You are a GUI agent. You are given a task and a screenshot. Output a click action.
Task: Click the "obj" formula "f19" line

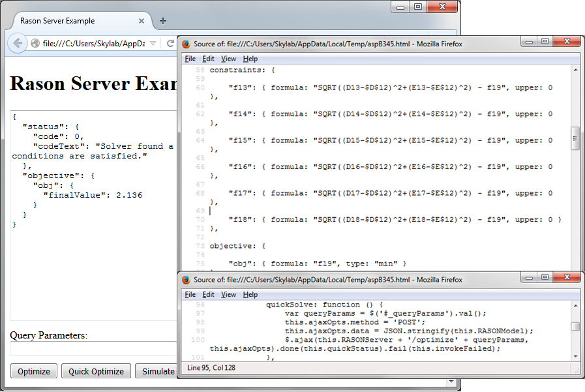coord(317,264)
